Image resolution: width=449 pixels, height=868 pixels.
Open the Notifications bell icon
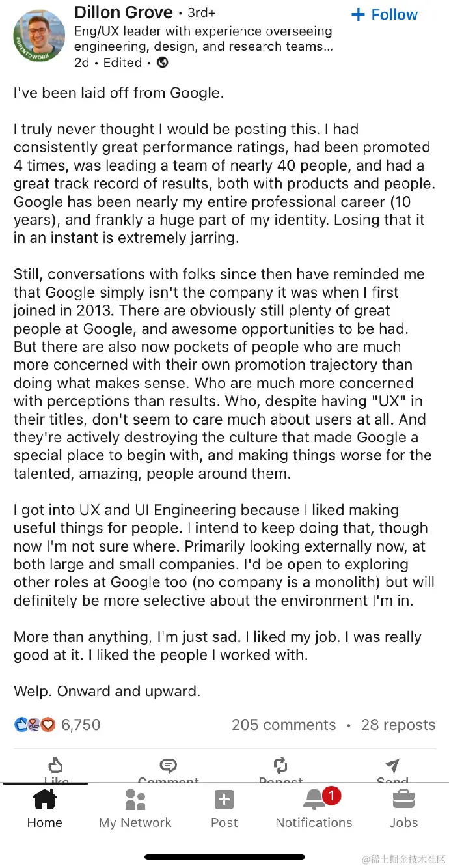click(x=314, y=800)
